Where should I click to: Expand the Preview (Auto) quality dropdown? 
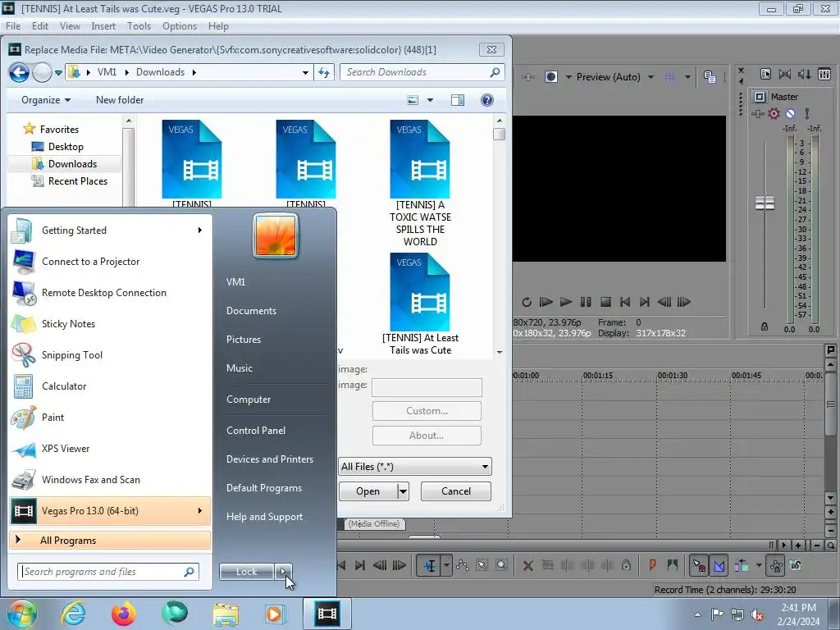pyautogui.click(x=651, y=77)
